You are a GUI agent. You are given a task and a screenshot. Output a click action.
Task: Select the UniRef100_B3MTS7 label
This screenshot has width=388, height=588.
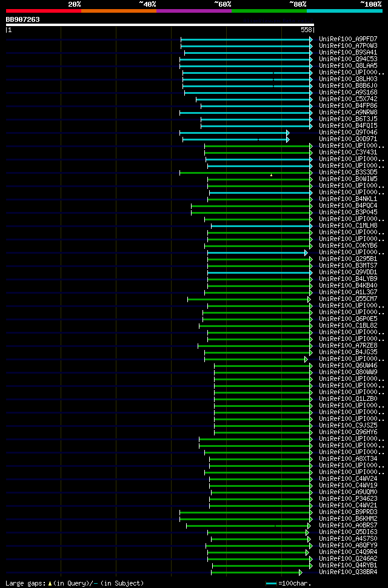pos(348,266)
